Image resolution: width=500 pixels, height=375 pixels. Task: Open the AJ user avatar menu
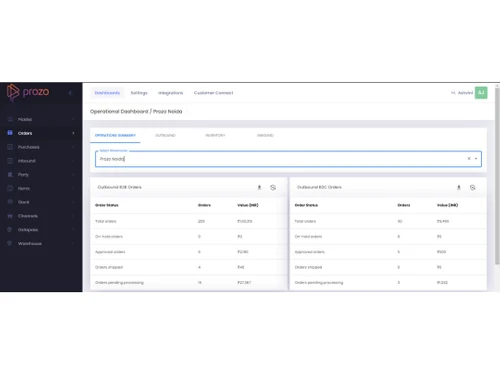click(x=481, y=93)
